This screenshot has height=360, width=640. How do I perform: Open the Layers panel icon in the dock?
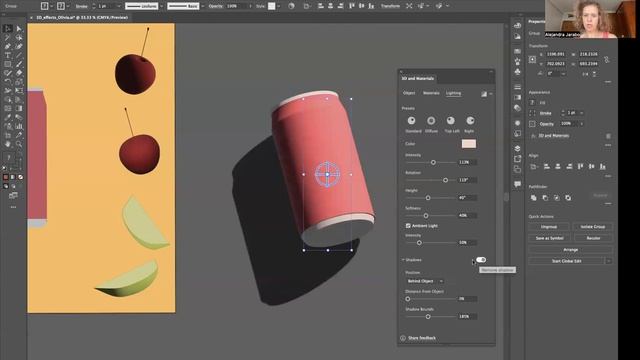click(x=517, y=148)
